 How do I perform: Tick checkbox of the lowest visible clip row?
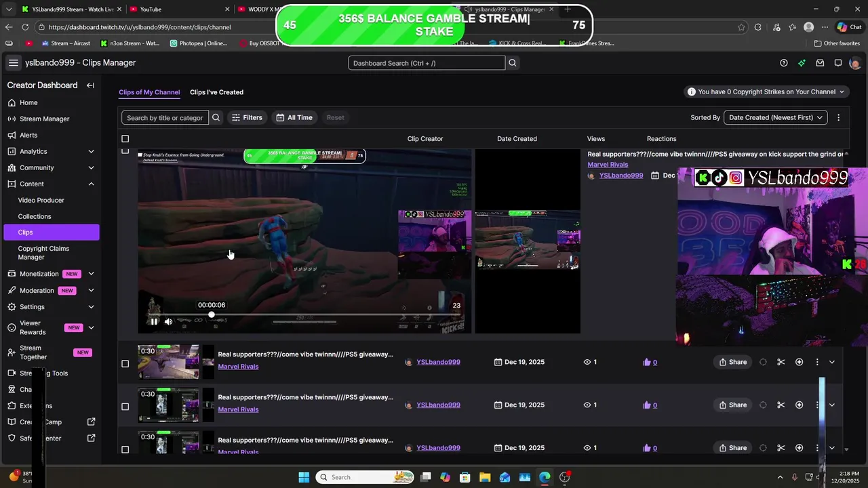click(x=125, y=449)
